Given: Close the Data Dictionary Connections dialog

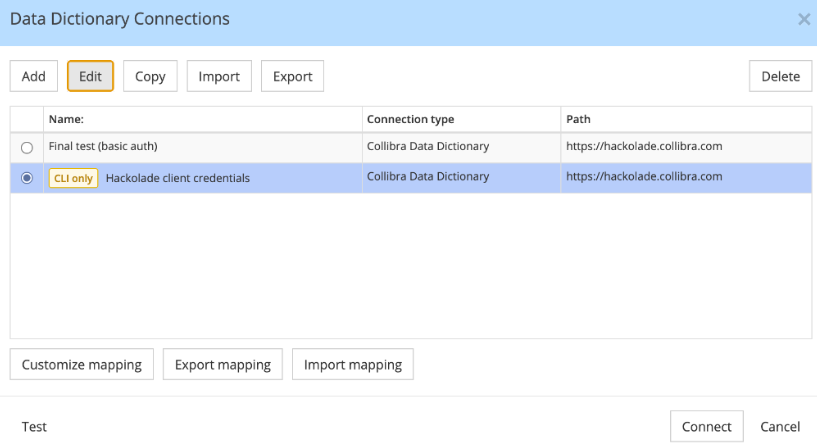Looking at the screenshot, I should click(x=803, y=19).
